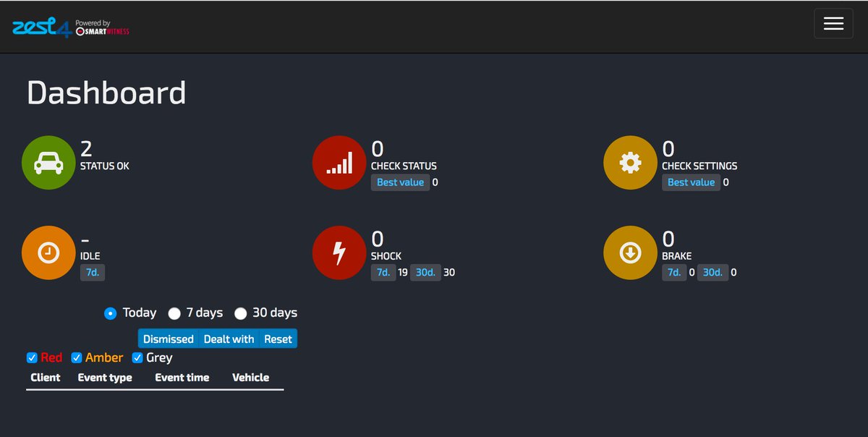This screenshot has height=437, width=868.
Task: Click the Shock 7-day value 19
Action: tap(403, 273)
